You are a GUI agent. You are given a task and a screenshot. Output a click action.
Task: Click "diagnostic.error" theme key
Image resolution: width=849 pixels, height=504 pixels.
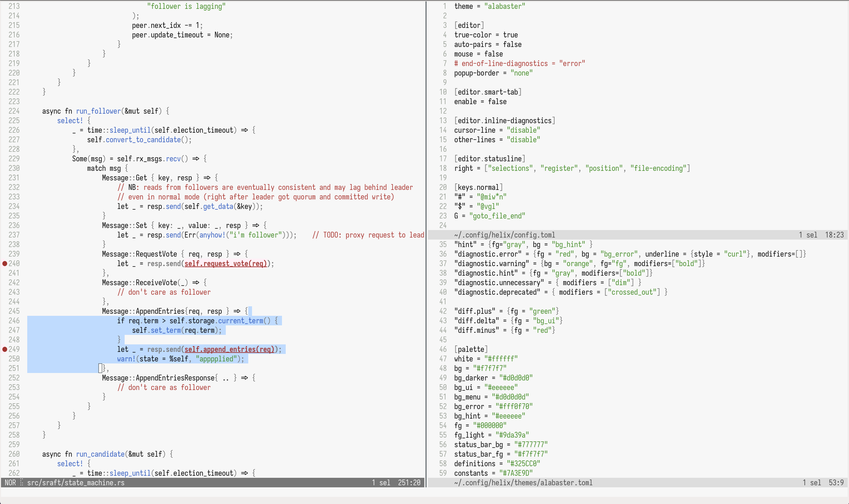point(488,254)
